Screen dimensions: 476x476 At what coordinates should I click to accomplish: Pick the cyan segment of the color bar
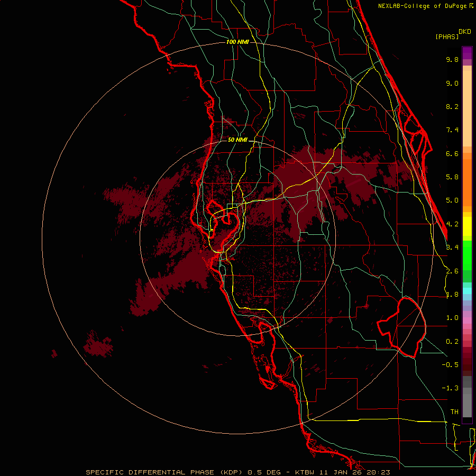[467, 291]
